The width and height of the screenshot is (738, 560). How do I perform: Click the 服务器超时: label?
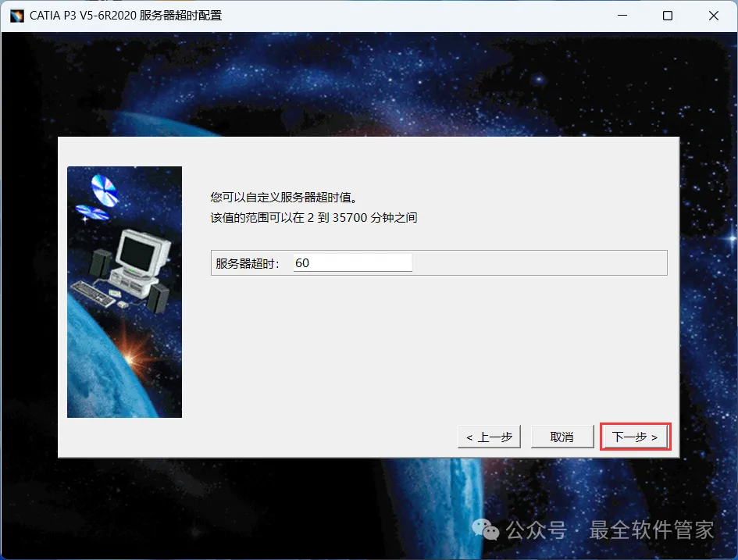tap(248, 263)
